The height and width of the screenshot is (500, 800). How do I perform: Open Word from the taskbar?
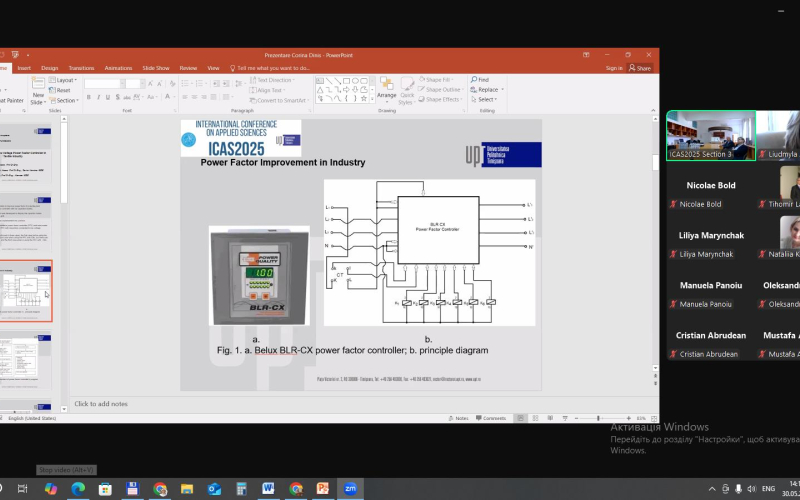(x=268, y=488)
